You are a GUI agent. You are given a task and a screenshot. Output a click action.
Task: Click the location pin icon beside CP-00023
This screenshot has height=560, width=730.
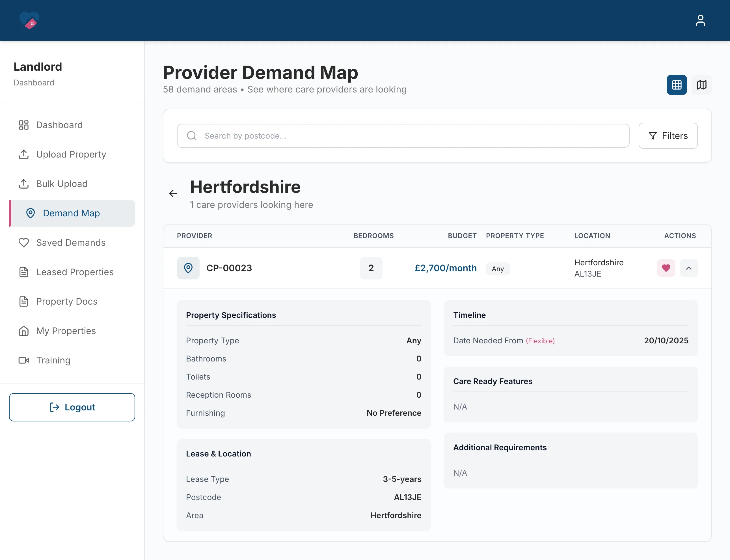pyautogui.click(x=188, y=268)
